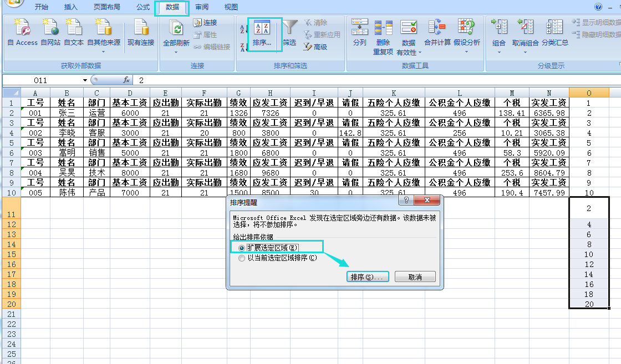The height and width of the screenshot is (364, 621).
Task: Select 以当前选定区域排序 radio option
Action: (242, 258)
